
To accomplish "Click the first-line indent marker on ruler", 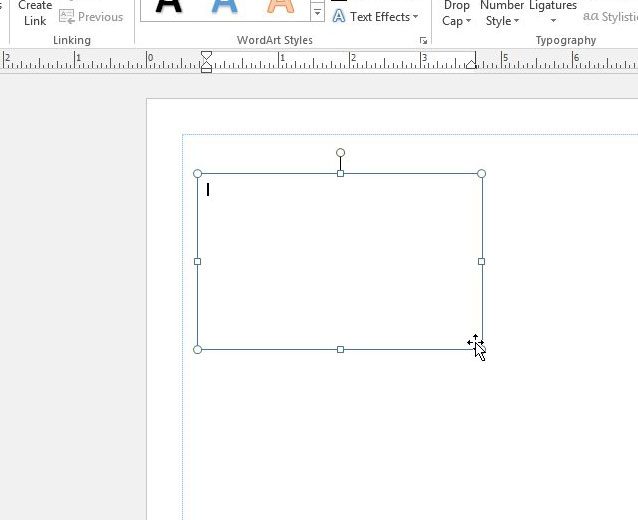I will point(206,56).
